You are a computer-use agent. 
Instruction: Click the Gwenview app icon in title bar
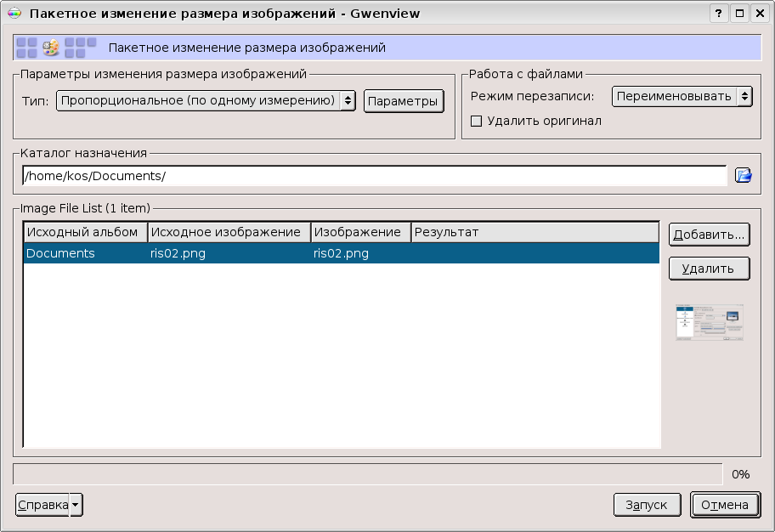coord(14,14)
